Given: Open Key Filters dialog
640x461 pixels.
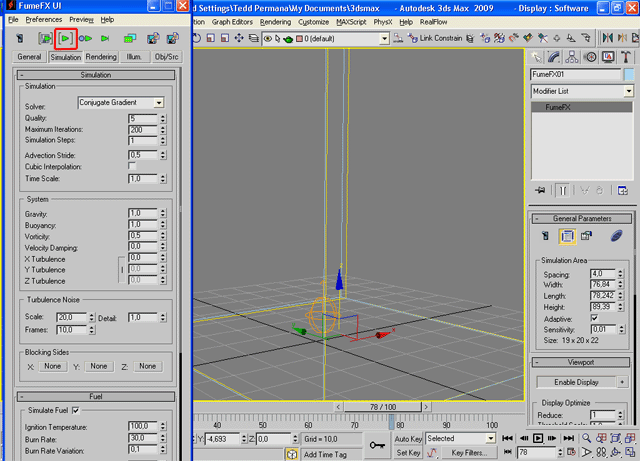Looking at the screenshot, I should tap(469, 452).
